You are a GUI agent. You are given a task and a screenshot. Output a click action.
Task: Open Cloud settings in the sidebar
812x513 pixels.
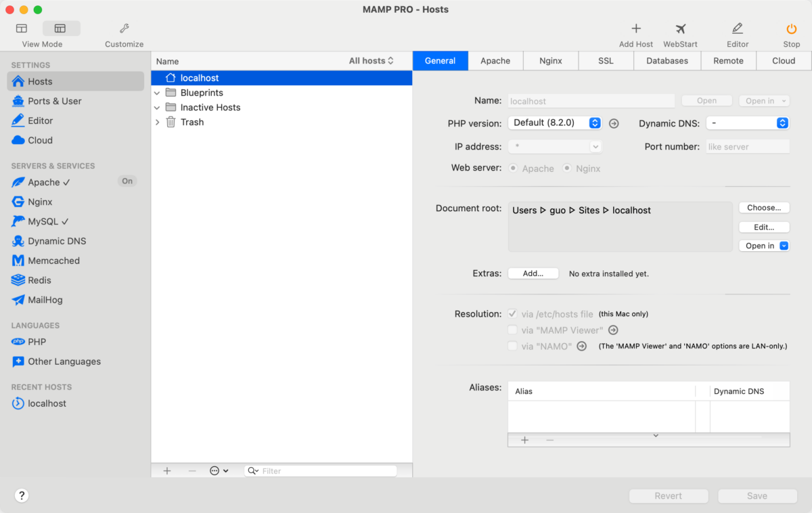(76, 140)
